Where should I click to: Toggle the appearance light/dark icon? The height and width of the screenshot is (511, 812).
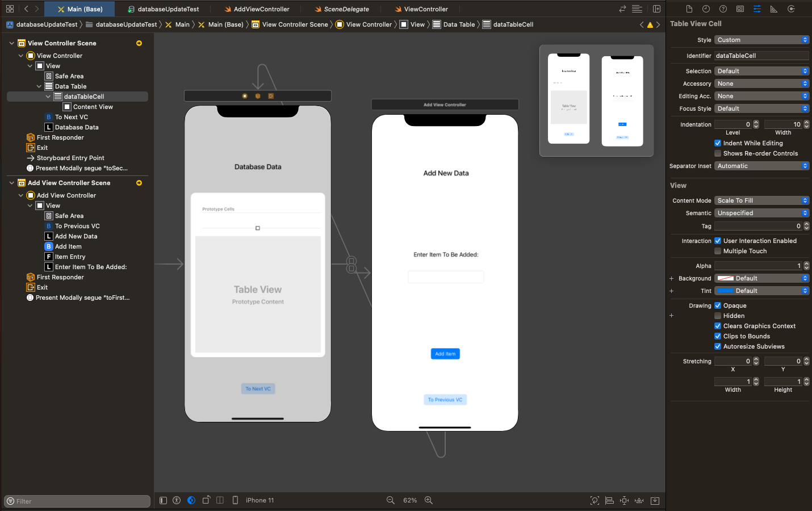[191, 500]
